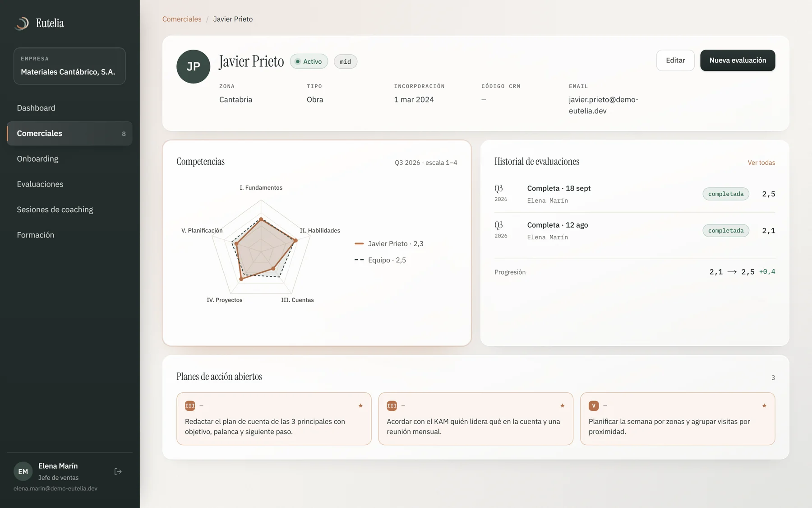Click the II. Habilidades radar label
The width and height of the screenshot is (812, 508).
320,230
